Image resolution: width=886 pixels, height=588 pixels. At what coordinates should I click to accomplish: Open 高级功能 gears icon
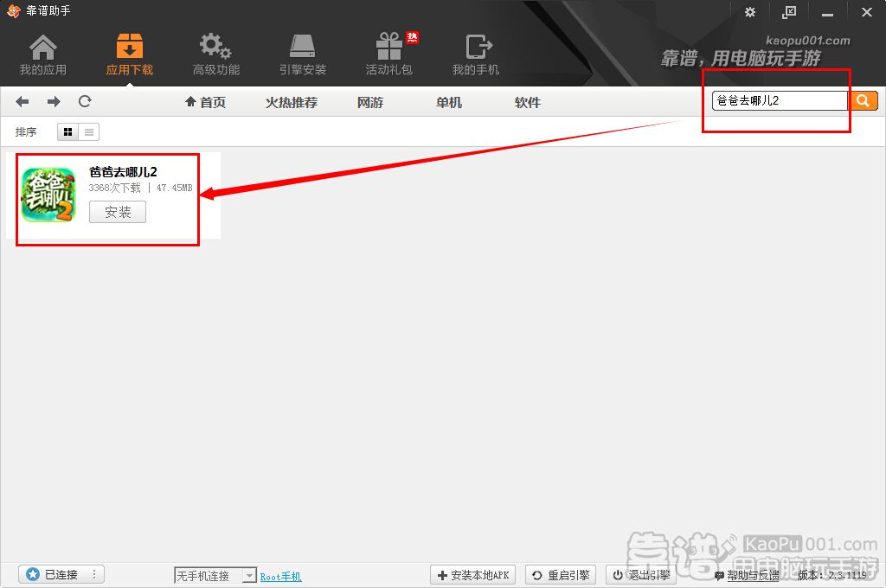coord(215,47)
